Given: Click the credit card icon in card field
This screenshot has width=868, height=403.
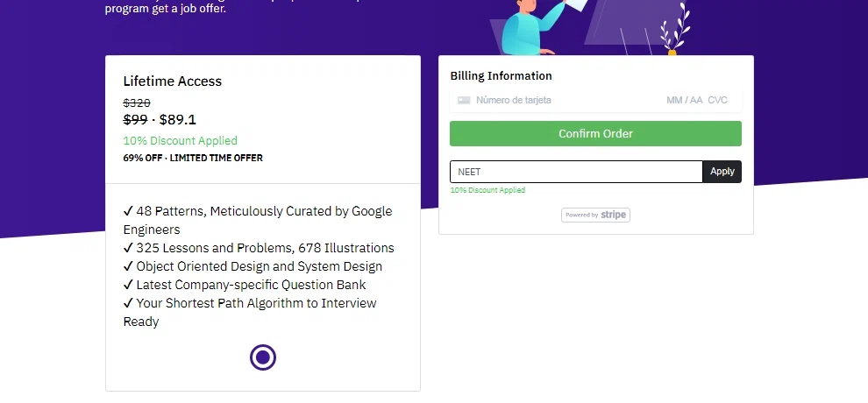Looking at the screenshot, I should pyautogui.click(x=464, y=101).
